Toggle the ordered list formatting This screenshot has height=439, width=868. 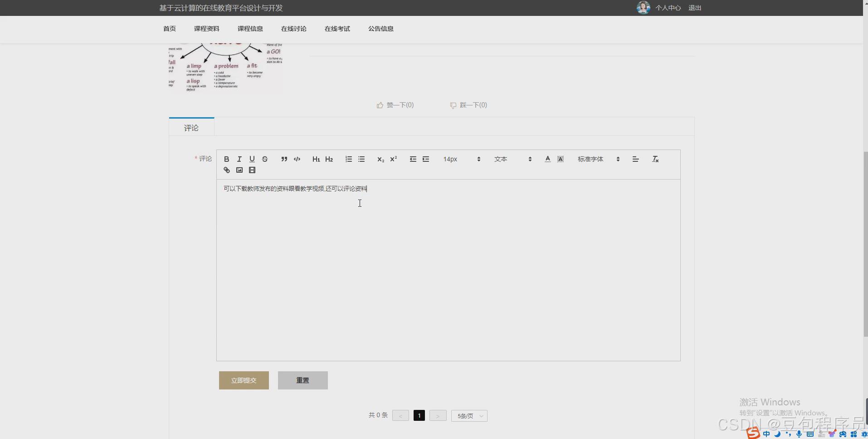348,159
